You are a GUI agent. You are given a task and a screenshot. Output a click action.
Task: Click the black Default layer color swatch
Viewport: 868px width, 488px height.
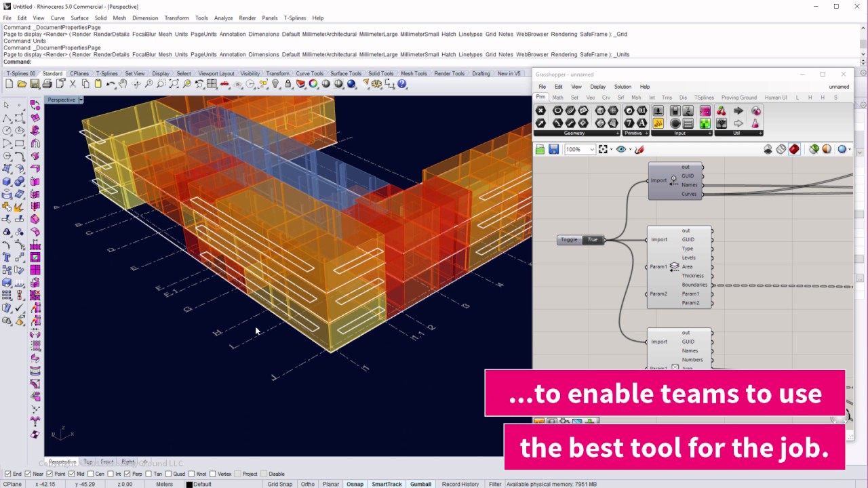point(189,484)
